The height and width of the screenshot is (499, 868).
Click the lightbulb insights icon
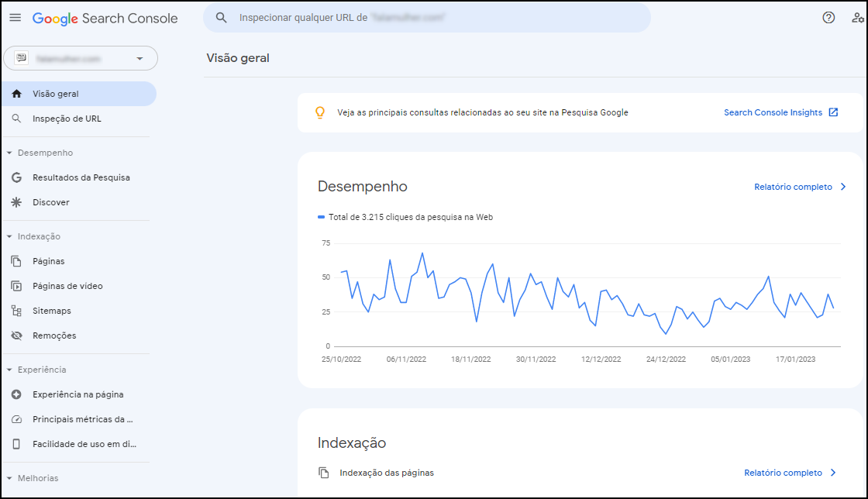(x=320, y=113)
